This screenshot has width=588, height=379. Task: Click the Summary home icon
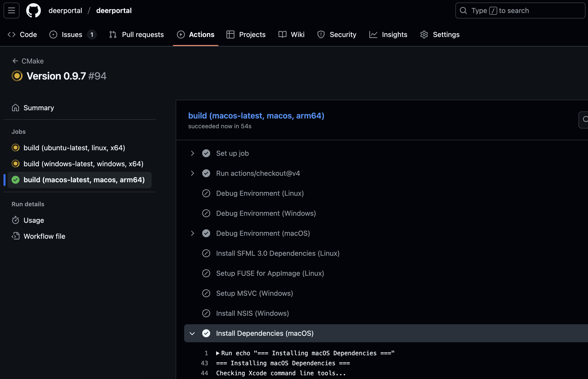(16, 108)
